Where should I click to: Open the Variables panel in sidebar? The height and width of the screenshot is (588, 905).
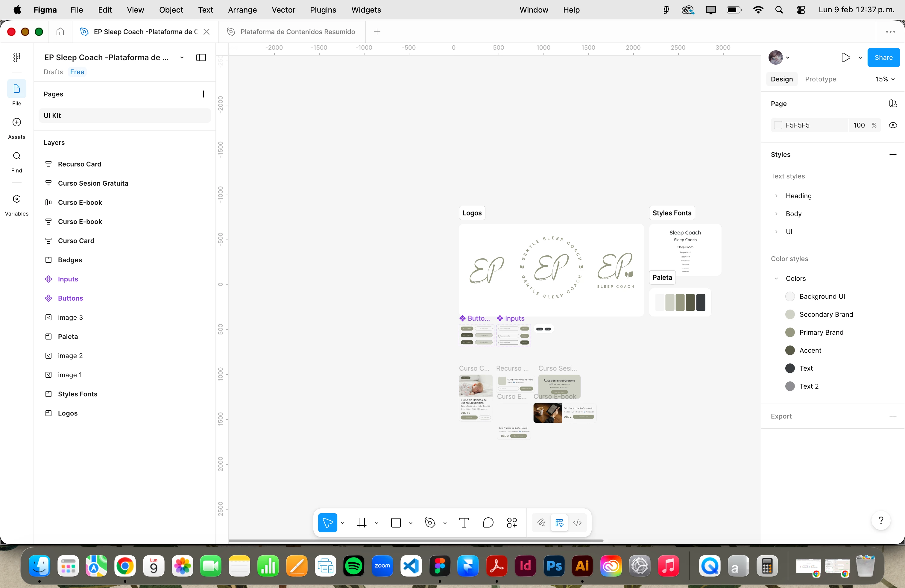[x=17, y=199]
